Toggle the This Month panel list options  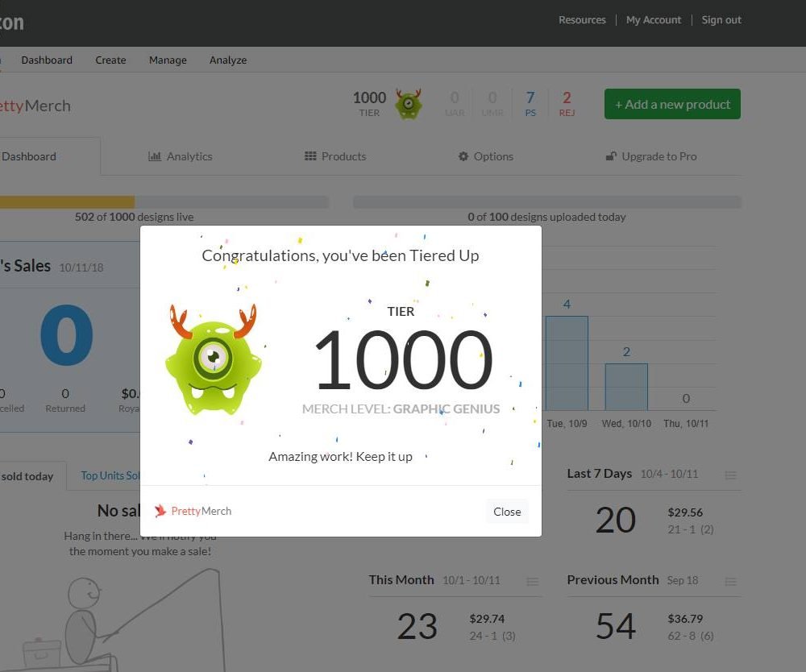pyautogui.click(x=532, y=581)
